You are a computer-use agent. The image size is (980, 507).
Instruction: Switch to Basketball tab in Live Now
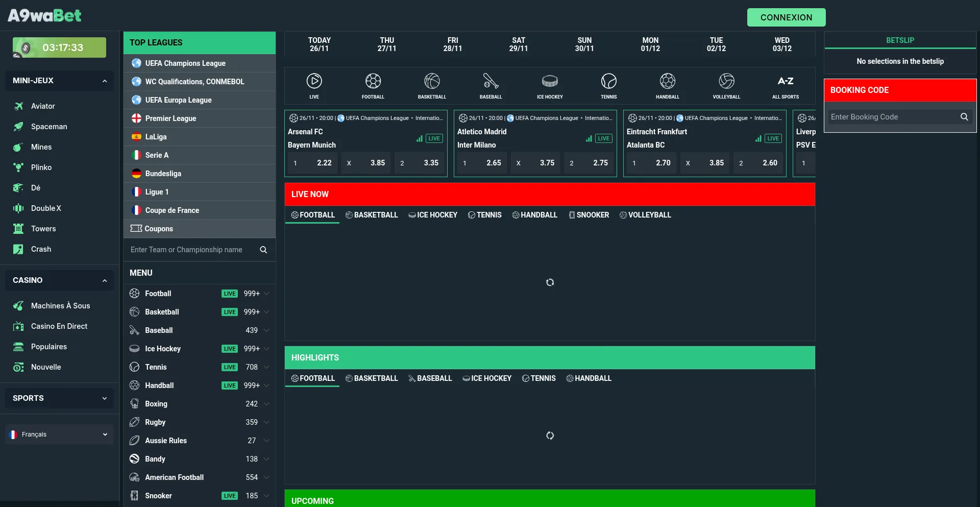coord(371,215)
